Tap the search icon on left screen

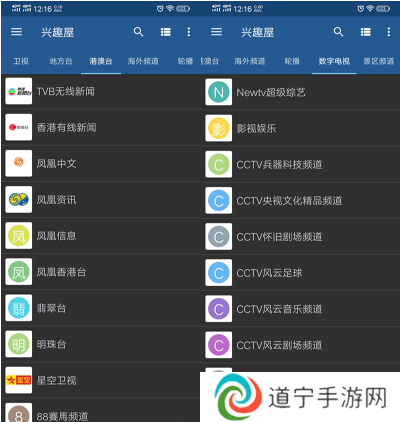(138, 32)
